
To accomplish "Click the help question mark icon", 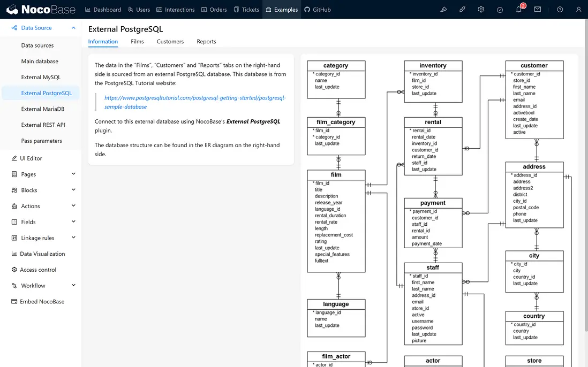I will pos(560,10).
